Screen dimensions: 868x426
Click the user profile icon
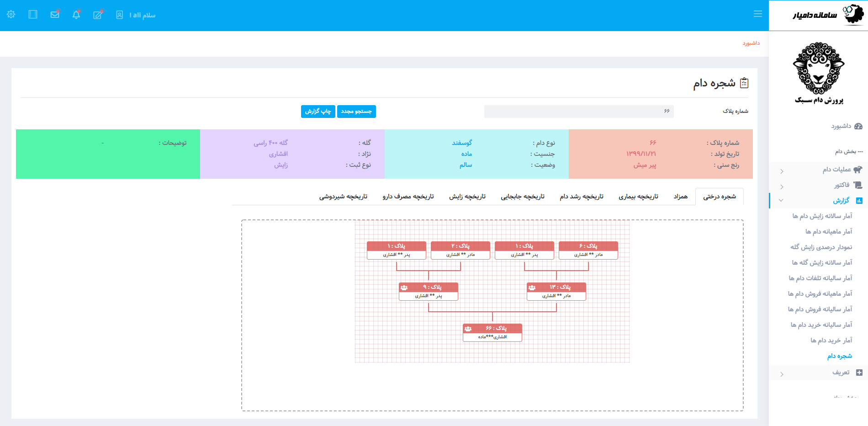[x=119, y=15]
